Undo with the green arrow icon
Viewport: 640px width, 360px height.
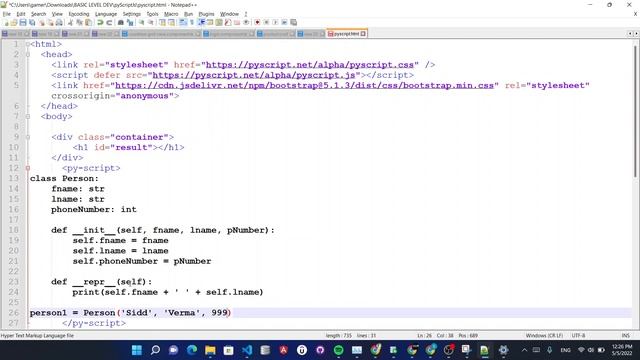click(x=100, y=22)
